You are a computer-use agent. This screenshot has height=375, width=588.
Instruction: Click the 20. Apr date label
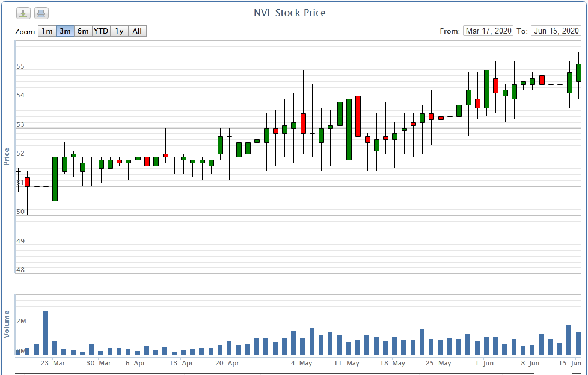pos(227,363)
